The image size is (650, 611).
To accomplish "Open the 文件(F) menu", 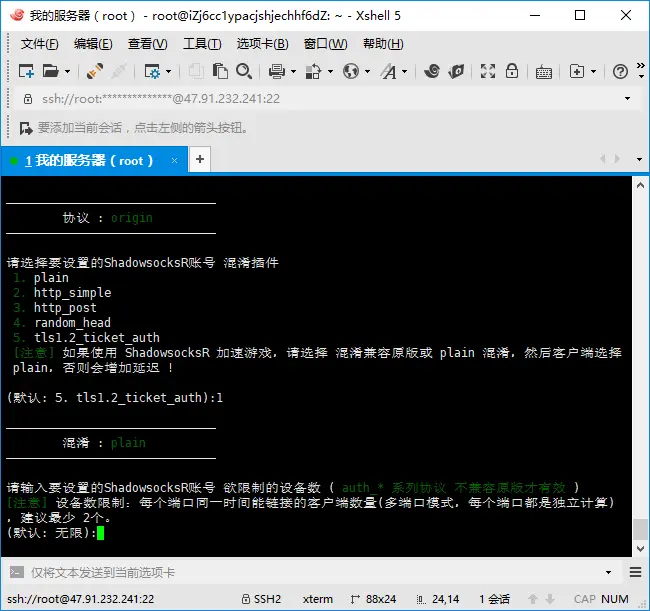I will pyautogui.click(x=39, y=44).
